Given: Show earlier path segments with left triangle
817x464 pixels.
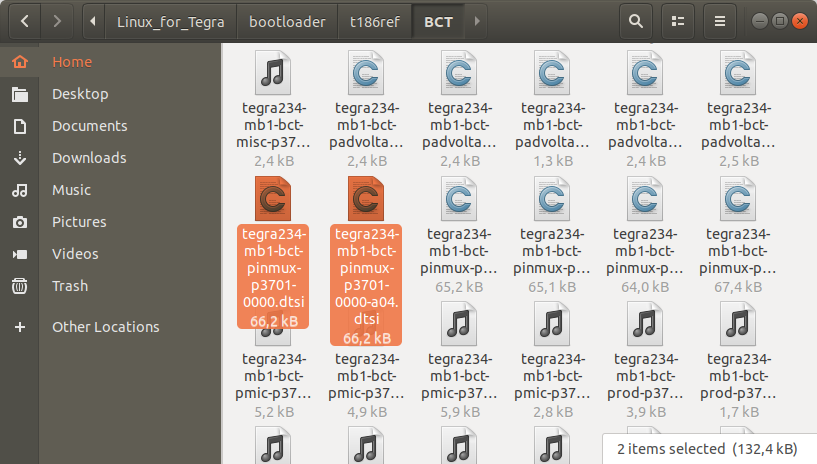Looking at the screenshot, I should click(93, 21).
